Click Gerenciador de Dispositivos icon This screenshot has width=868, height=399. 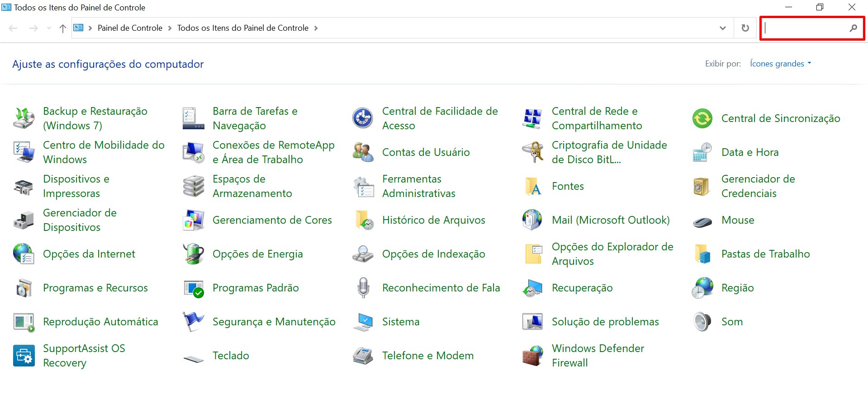point(24,220)
